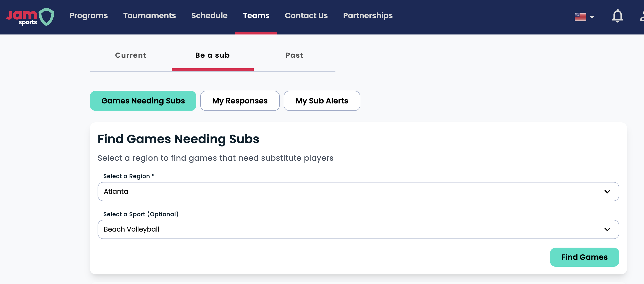Click the Find Games button
The width and height of the screenshot is (644, 284).
coord(584,257)
